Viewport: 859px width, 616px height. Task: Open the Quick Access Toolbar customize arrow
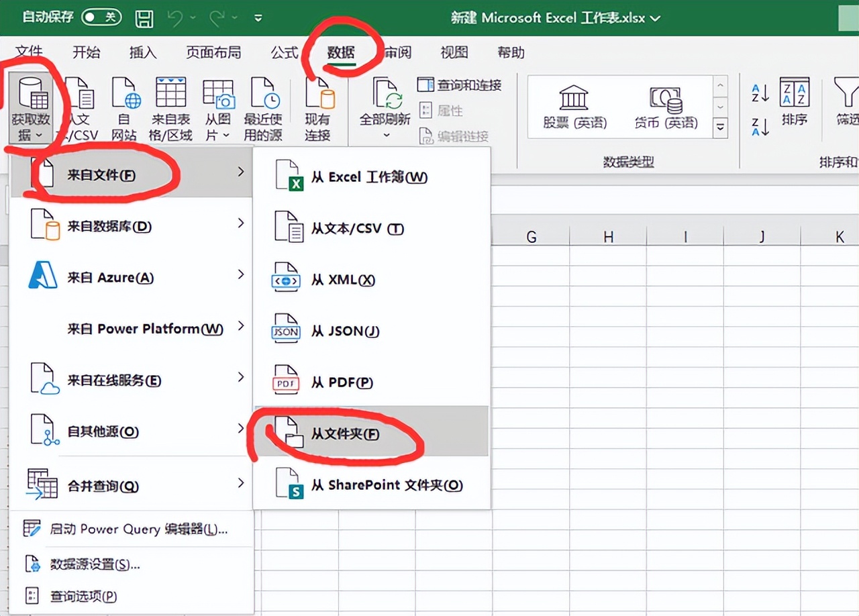258,19
